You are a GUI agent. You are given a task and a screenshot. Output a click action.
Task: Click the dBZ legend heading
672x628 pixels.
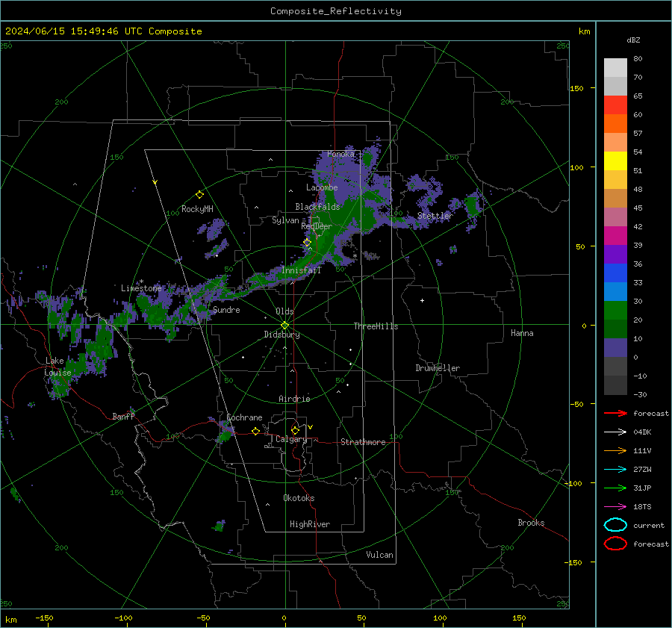click(633, 40)
